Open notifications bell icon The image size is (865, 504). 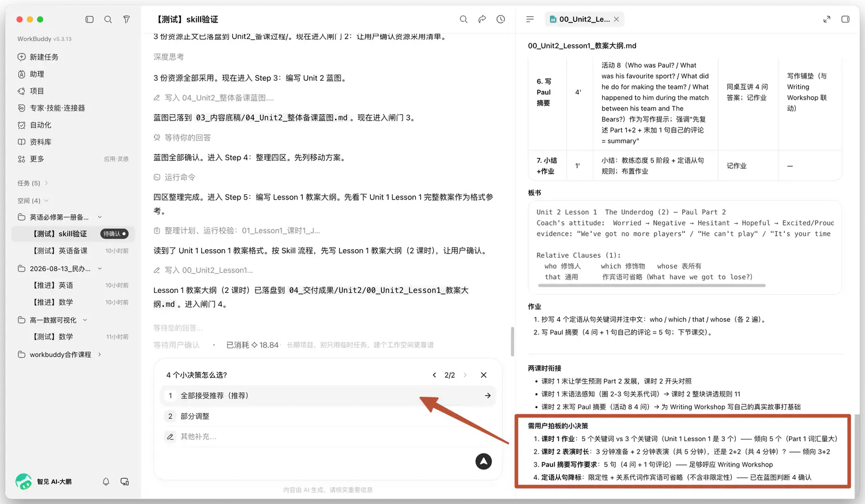(106, 482)
